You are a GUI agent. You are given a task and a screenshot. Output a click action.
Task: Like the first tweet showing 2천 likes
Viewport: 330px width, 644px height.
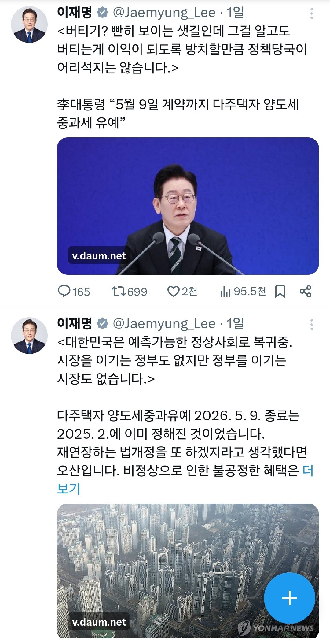pos(182,292)
